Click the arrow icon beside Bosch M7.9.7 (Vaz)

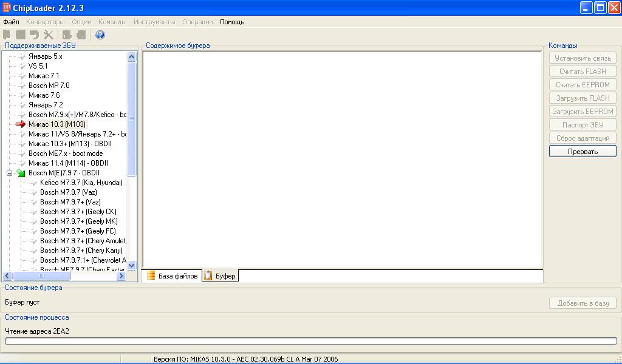point(33,192)
